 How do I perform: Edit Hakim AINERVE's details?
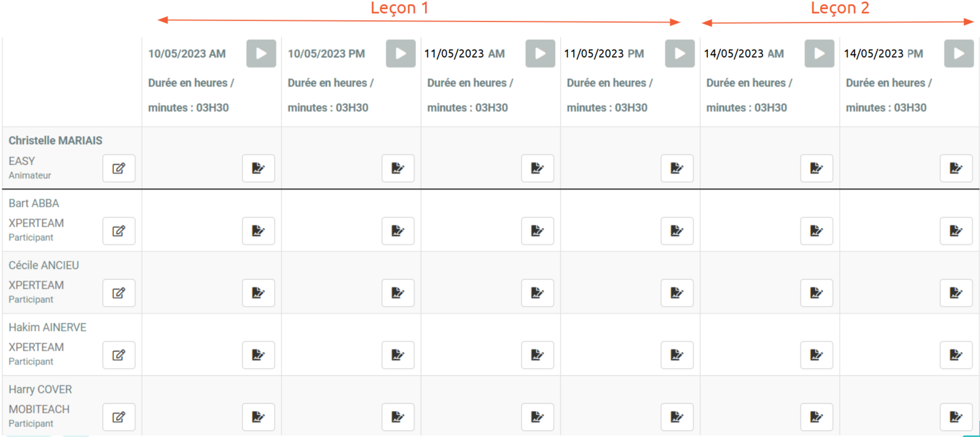[119, 355]
